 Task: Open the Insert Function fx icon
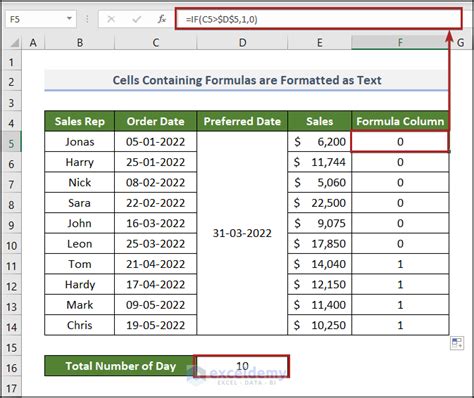(162, 19)
